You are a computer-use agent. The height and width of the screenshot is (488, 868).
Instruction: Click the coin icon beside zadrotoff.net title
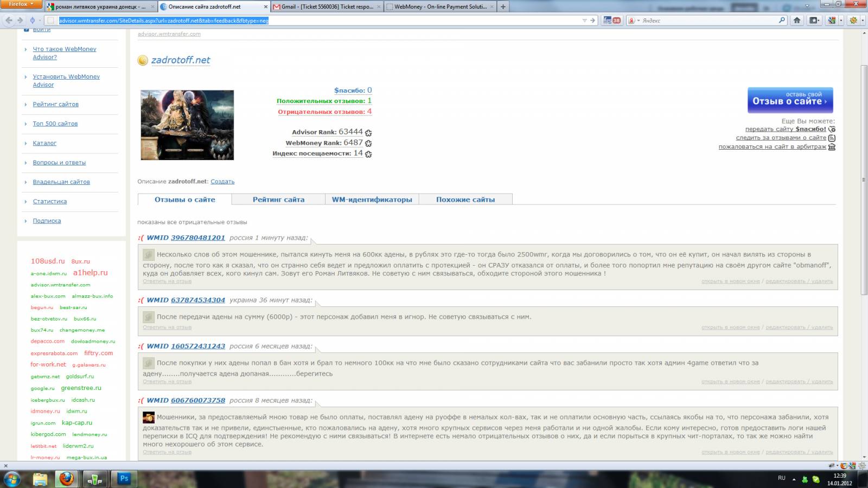click(x=143, y=60)
